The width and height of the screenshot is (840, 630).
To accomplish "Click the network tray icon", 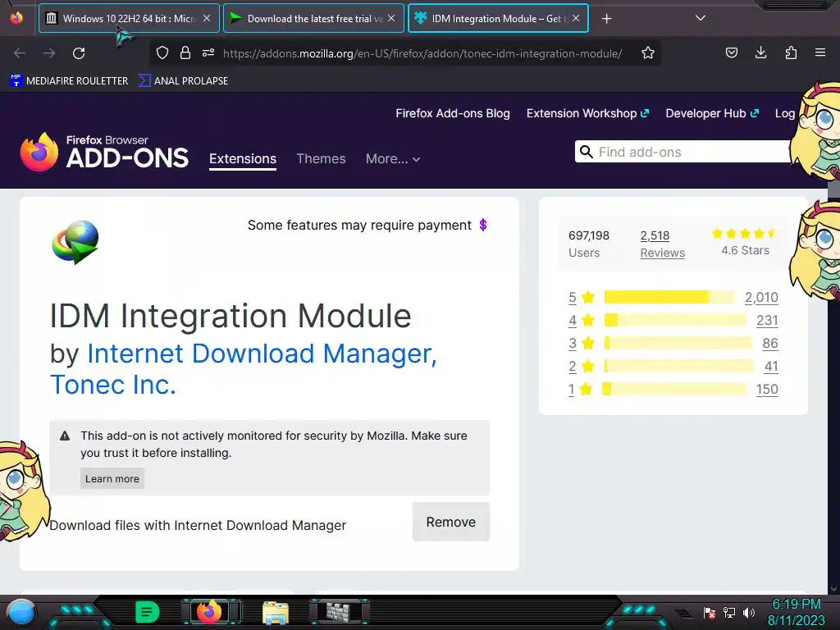I will click(729, 612).
